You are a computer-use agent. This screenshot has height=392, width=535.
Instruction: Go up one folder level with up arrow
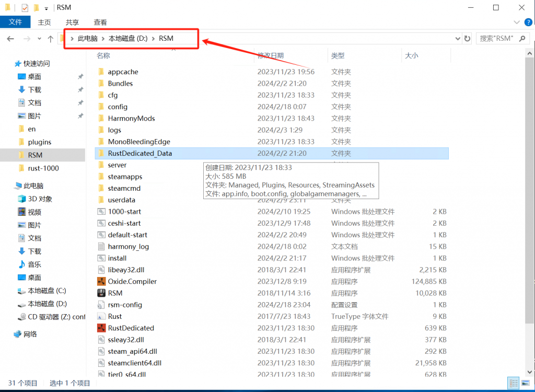click(x=50, y=39)
